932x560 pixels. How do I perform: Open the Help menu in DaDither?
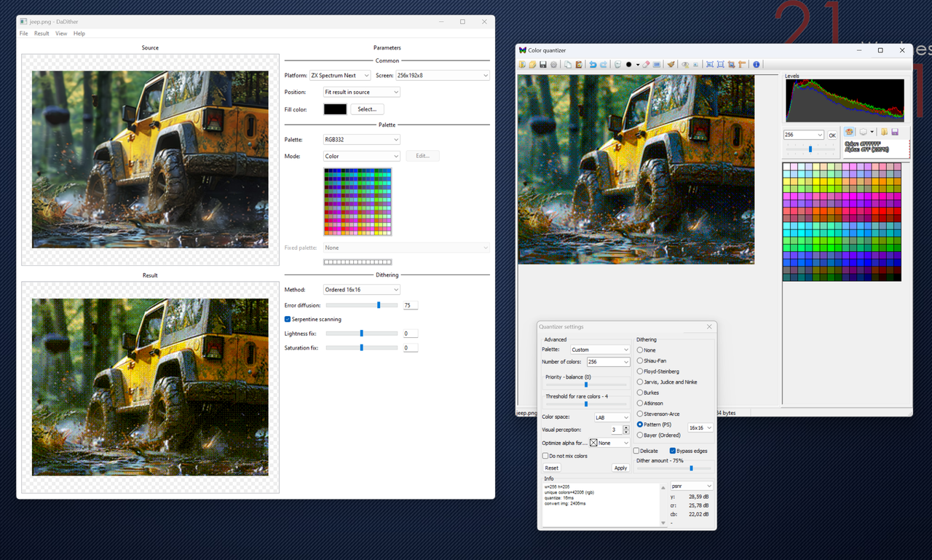click(79, 33)
